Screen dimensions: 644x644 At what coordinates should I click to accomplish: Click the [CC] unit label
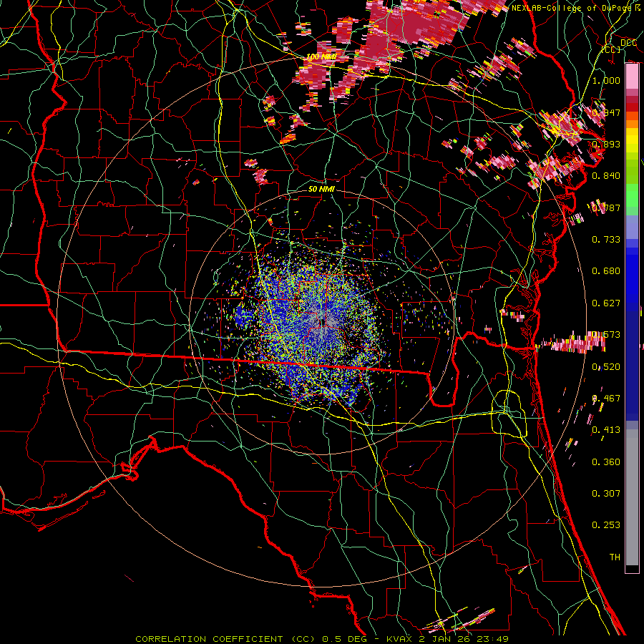coord(611,49)
